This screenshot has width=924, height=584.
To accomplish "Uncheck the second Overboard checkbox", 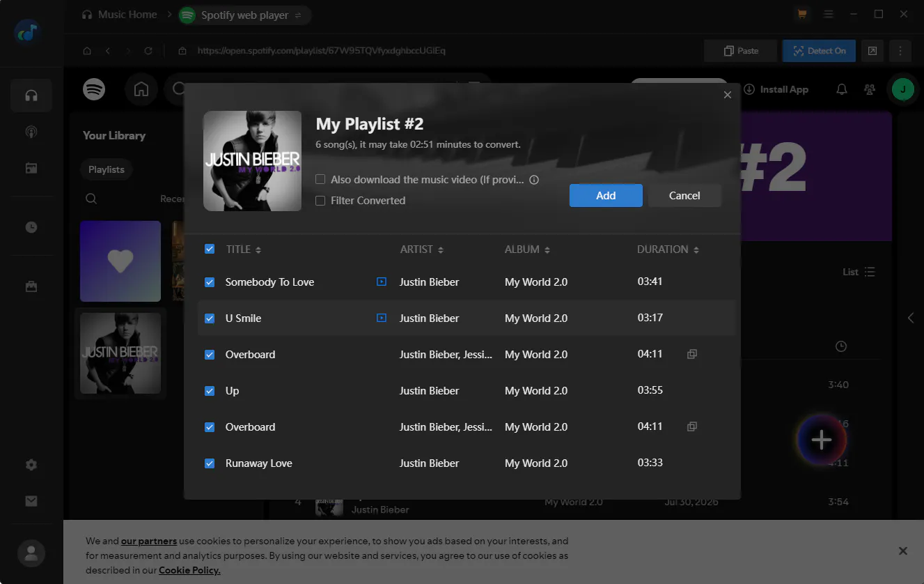I will (x=210, y=427).
